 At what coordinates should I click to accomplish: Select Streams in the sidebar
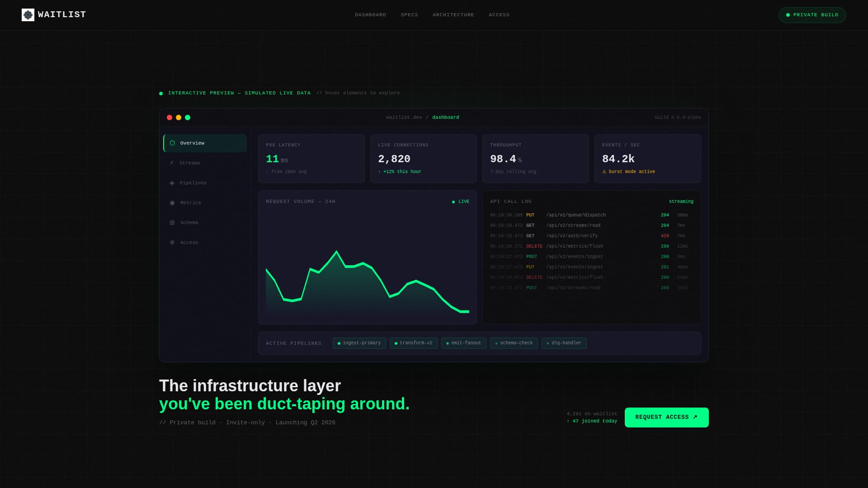coord(205,163)
